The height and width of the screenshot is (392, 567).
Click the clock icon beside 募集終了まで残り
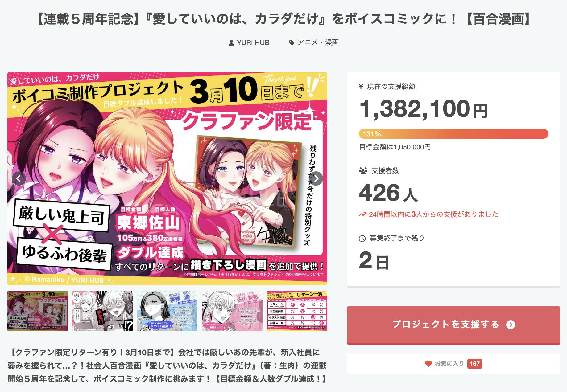[362, 238]
